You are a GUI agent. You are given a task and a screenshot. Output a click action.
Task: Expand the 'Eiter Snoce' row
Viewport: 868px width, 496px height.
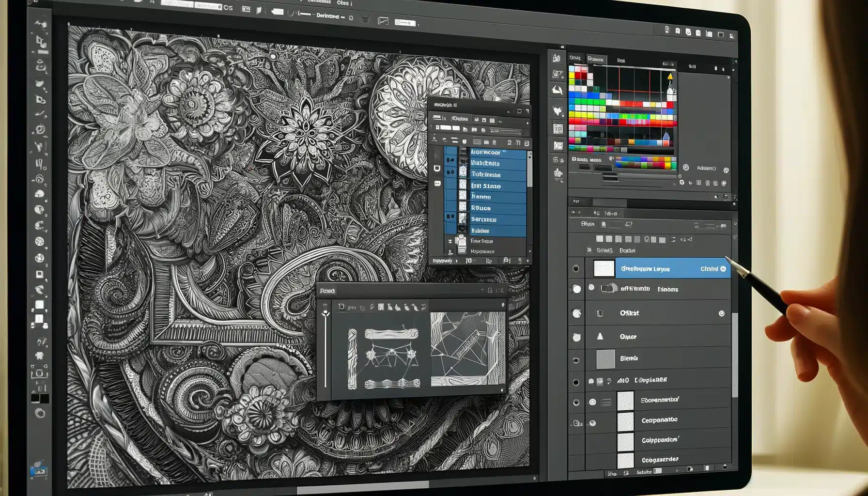pos(450,241)
